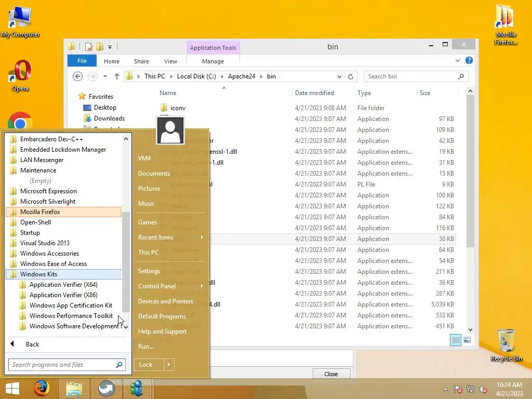Open the Manage ribbon tab
Image resolution: width=532 pixels, height=399 pixels.
(x=212, y=61)
